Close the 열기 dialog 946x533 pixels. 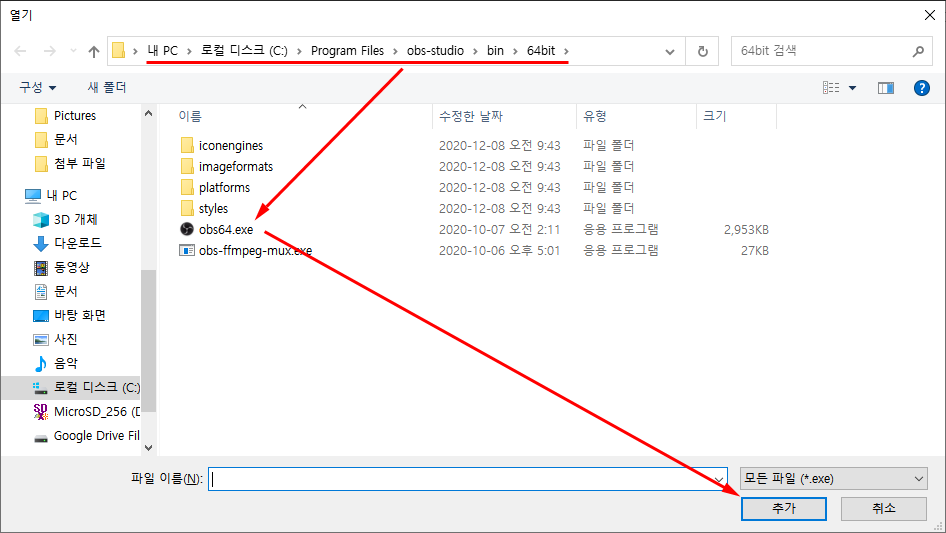coord(930,15)
